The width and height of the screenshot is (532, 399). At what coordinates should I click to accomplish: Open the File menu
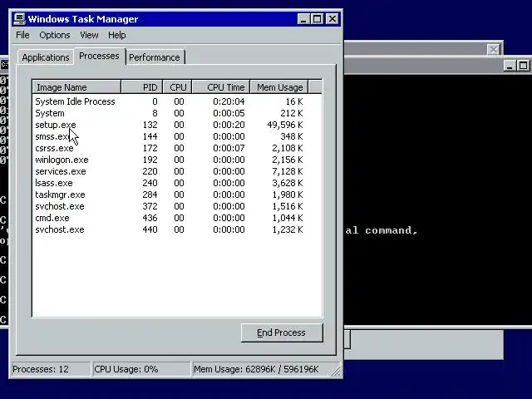22,35
